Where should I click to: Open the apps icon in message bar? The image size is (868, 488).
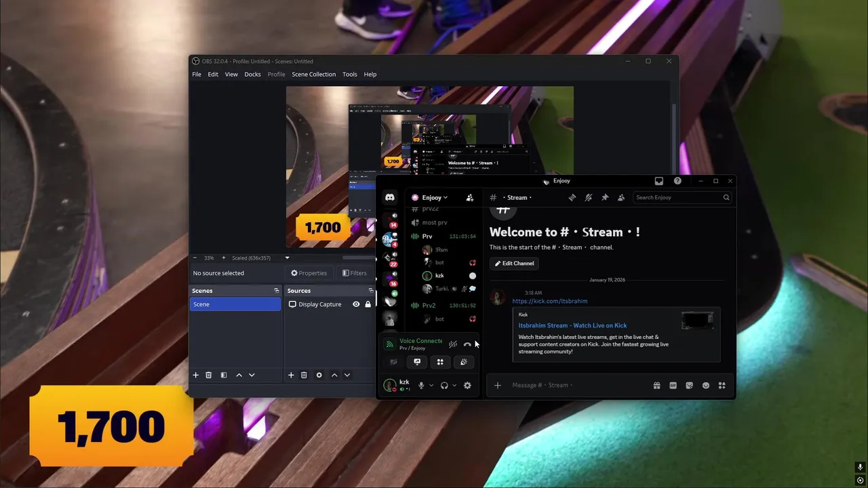click(722, 385)
